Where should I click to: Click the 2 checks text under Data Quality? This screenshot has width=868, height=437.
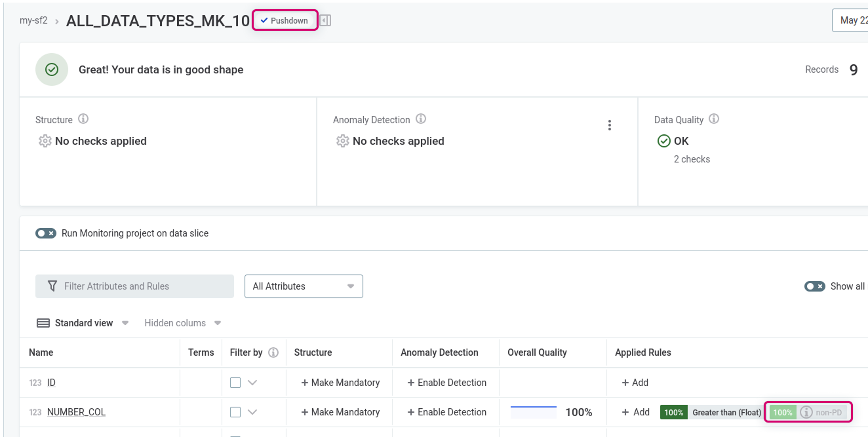[x=692, y=159]
